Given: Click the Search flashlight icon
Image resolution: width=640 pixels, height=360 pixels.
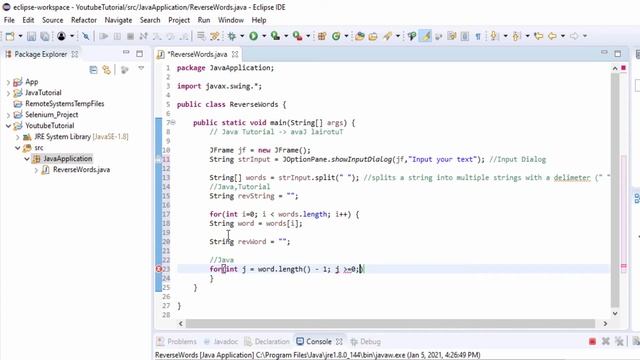Looking at the screenshot, I should click(387, 36).
